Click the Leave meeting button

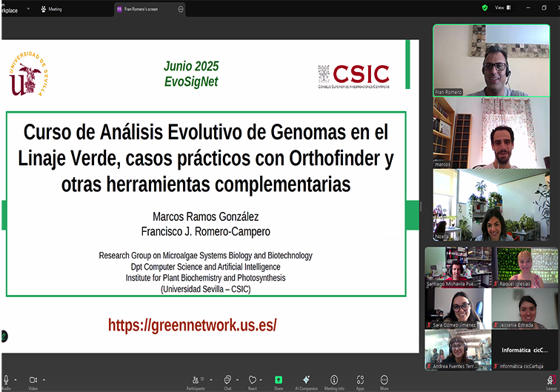click(x=550, y=379)
